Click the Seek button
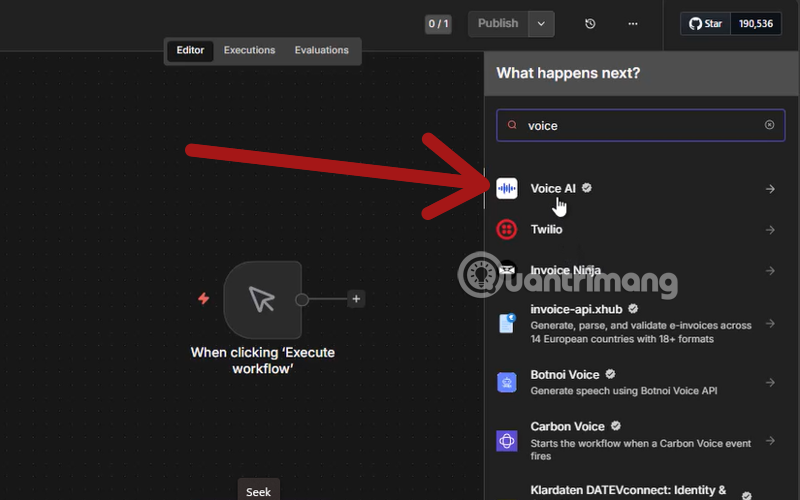Screen dimensions: 800x500 click(x=259, y=491)
